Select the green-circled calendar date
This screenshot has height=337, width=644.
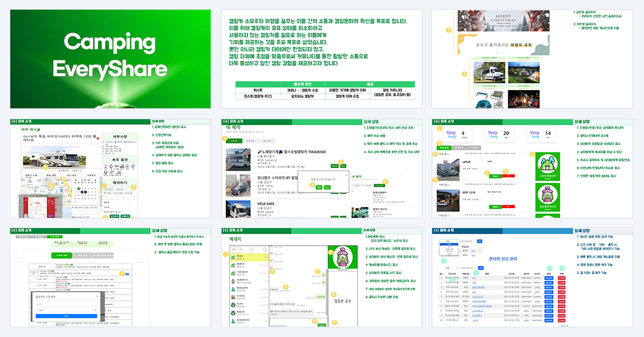(79, 189)
